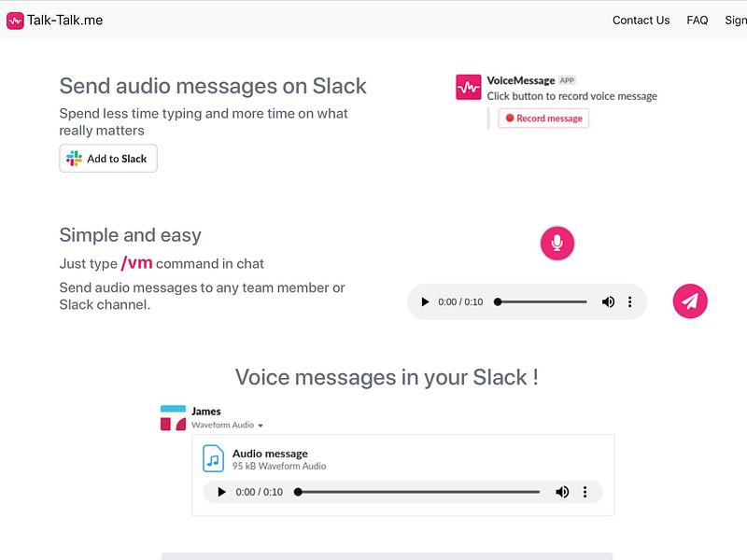Screen dimensions: 747x560
Task: Click the Talk-Talk.me logo icon
Action: tap(15, 21)
